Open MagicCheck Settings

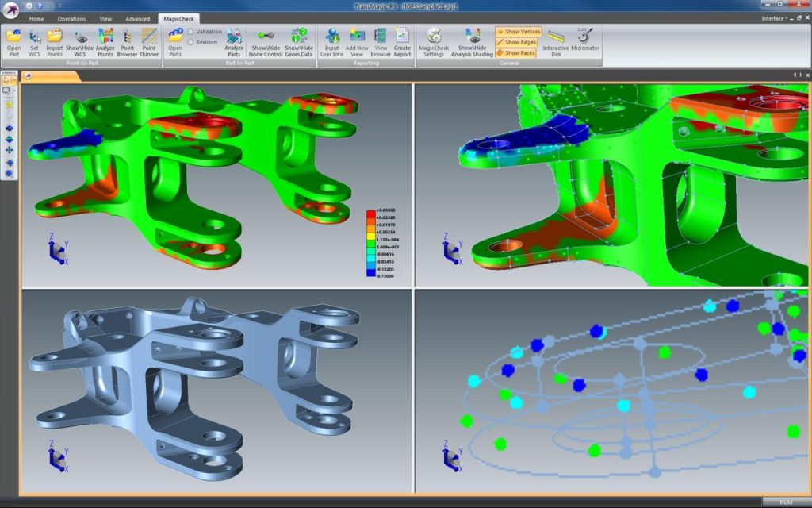click(435, 37)
